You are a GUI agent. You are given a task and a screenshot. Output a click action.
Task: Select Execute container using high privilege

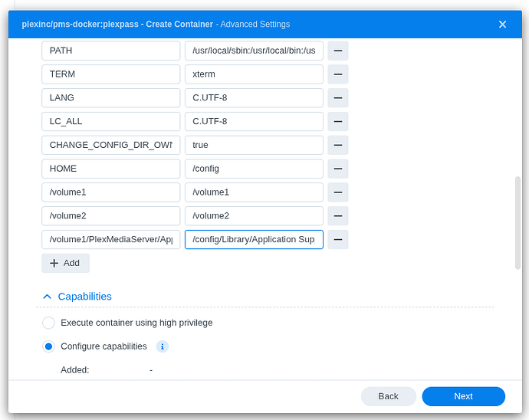49,323
